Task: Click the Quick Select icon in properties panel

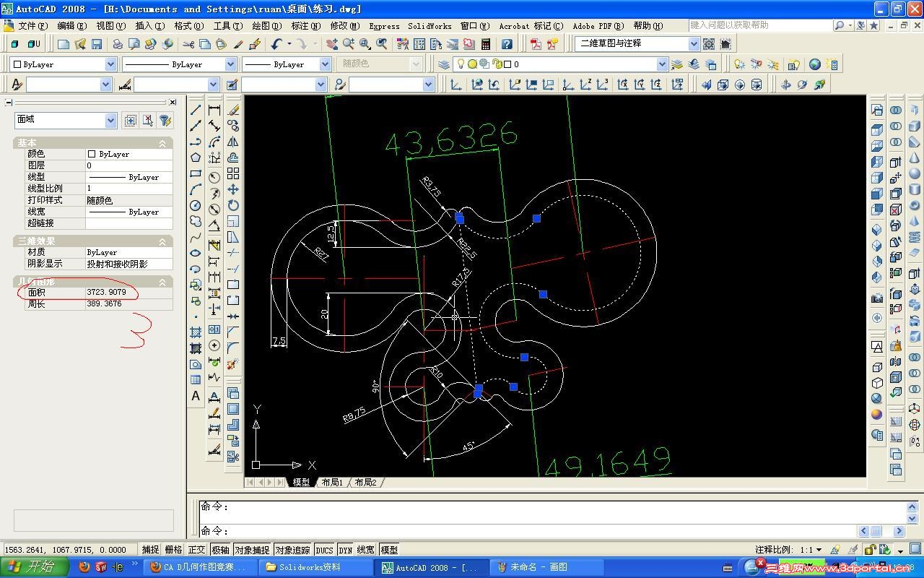Action: [165, 120]
